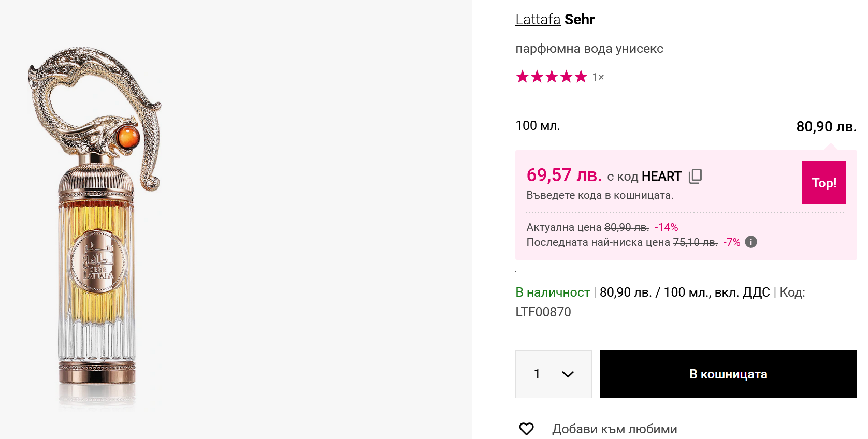868x439 pixels.
Task: Click the 69,57 лв. discounted price
Action: click(x=564, y=175)
